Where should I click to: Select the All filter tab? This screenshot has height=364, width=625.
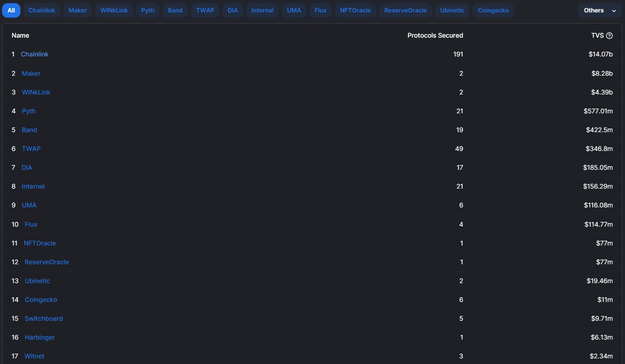11,10
